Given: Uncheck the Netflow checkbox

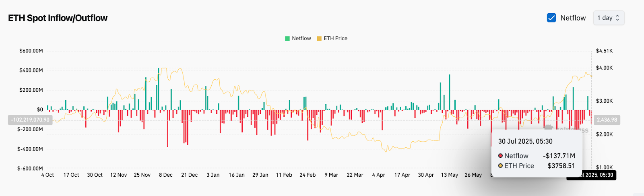Looking at the screenshot, I should (551, 18).
